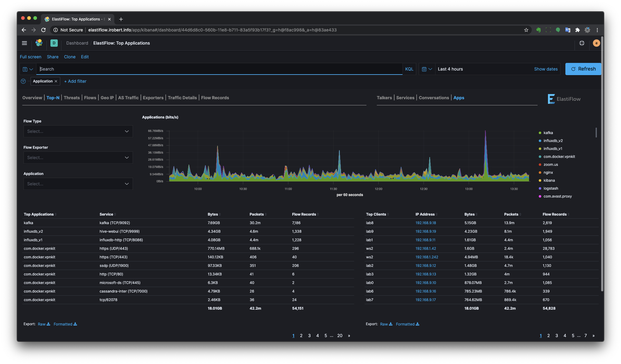The image size is (621, 364).
Task: Toggle KQL query language switch
Action: pyautogui.click(x=409, y=69)
